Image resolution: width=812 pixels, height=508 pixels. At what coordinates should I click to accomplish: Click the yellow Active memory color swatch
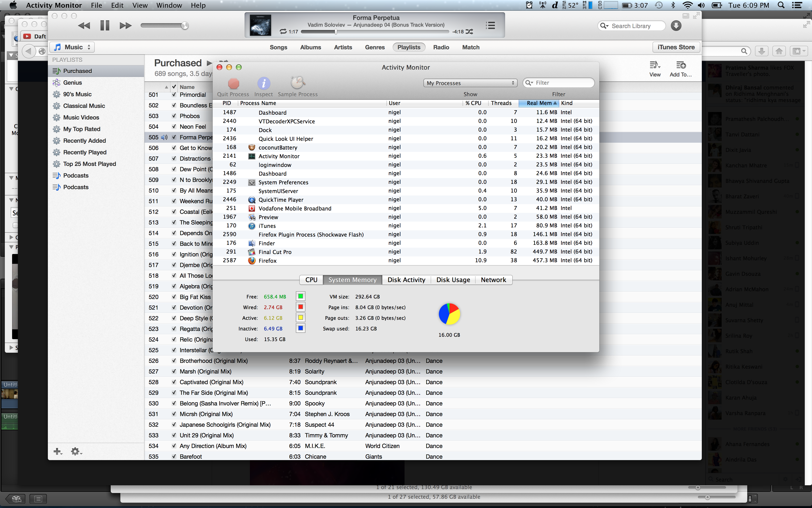click(301, 317)
